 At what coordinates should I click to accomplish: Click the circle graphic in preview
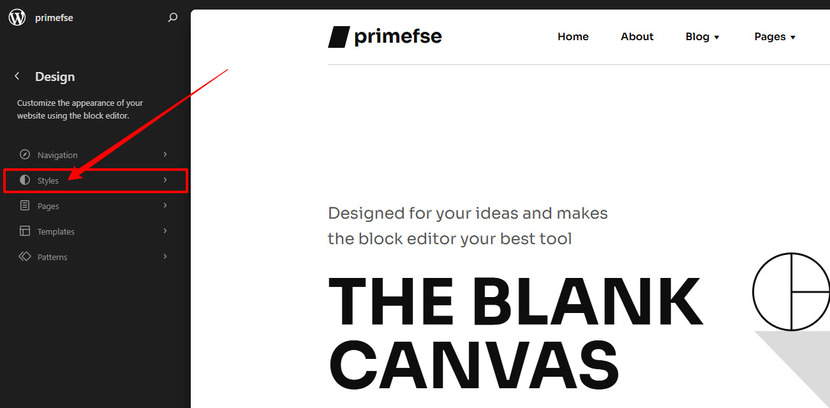(x=791, y=292)
